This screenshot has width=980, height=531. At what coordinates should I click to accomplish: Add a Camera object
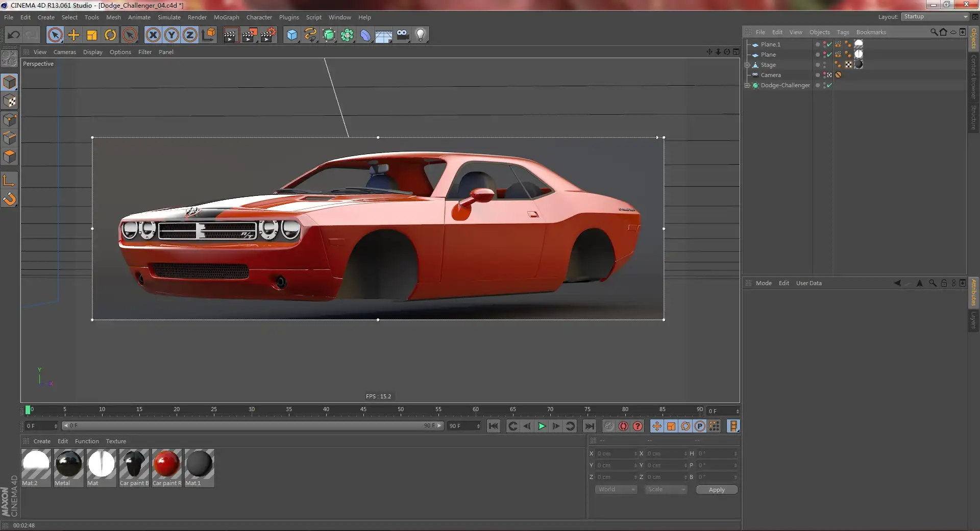click(x=402, y=35)
